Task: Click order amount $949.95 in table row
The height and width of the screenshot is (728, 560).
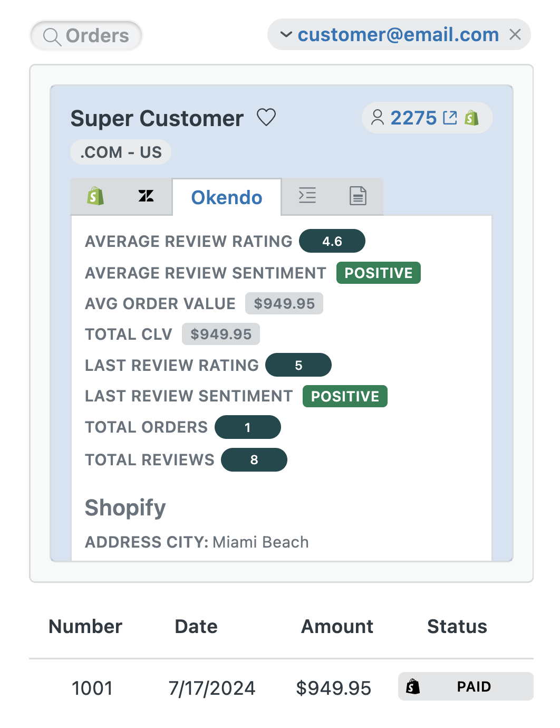Action: click(334, 688)
